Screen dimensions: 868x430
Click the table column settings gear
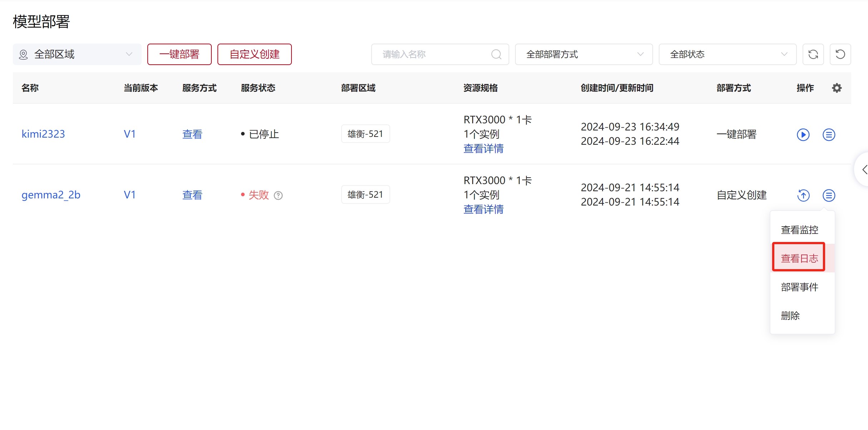point(837,88)
